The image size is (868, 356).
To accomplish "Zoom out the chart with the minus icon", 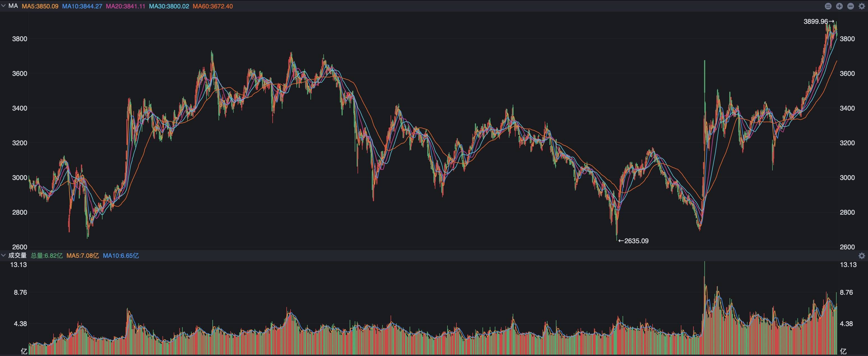I will [x=850, y=6].
